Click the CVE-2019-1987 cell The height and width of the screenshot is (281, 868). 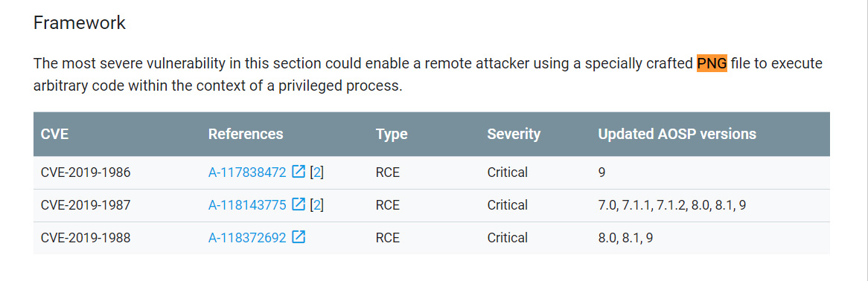click(x=86, y=205)
